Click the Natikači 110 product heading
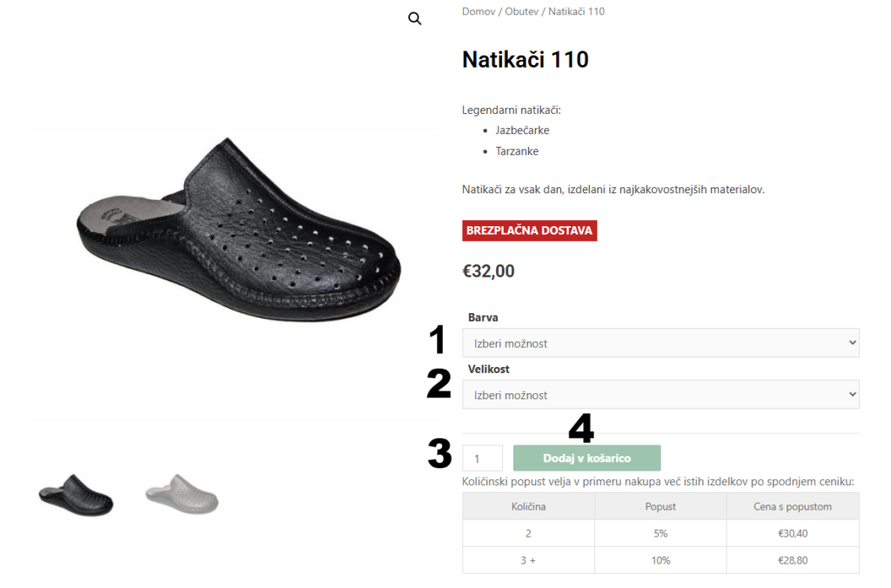The width and height of the screenshot is (891, 588). [526, 59]
